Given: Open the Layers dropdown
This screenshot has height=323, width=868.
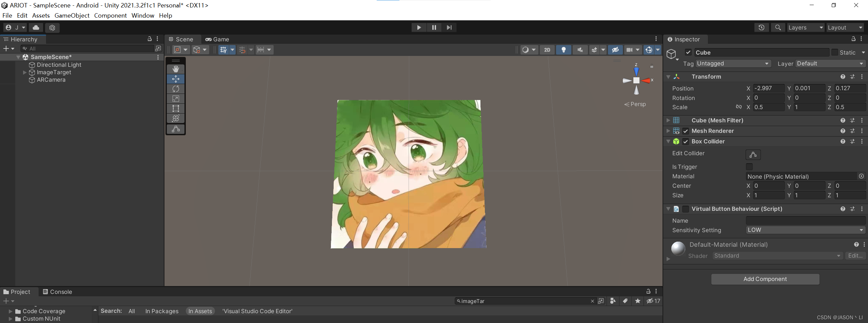Looking at the screenshot, I should [806, 27].
